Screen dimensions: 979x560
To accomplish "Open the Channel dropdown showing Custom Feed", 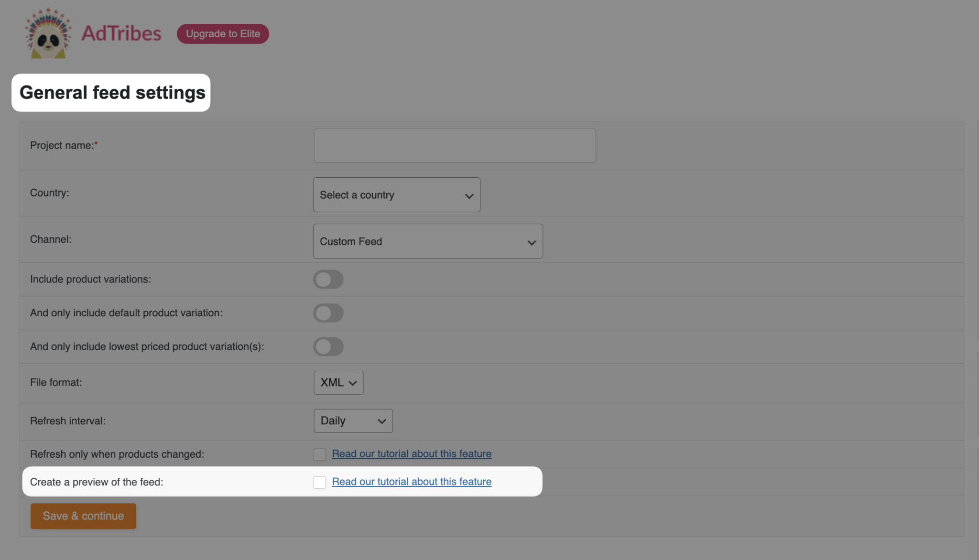I will pos(428,241).
